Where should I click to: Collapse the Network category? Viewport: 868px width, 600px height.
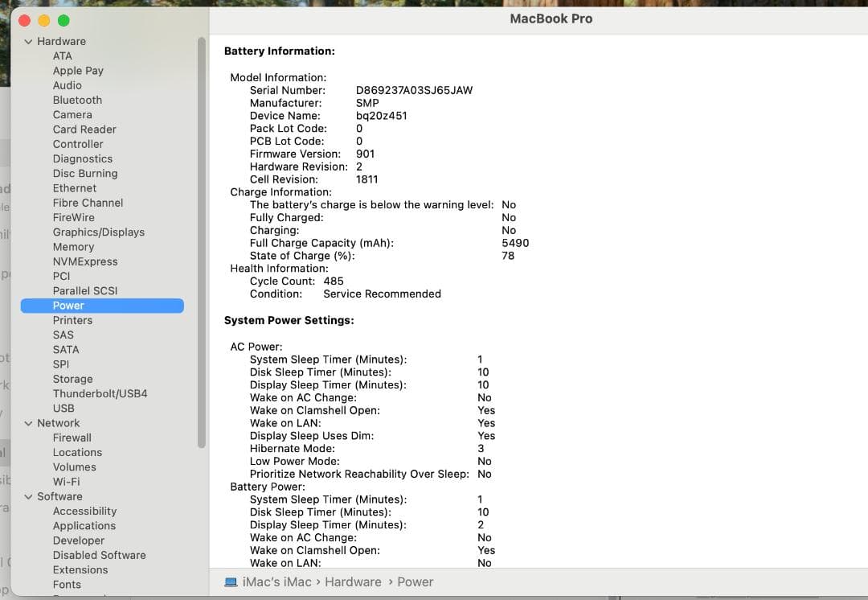tap(28, 422)
